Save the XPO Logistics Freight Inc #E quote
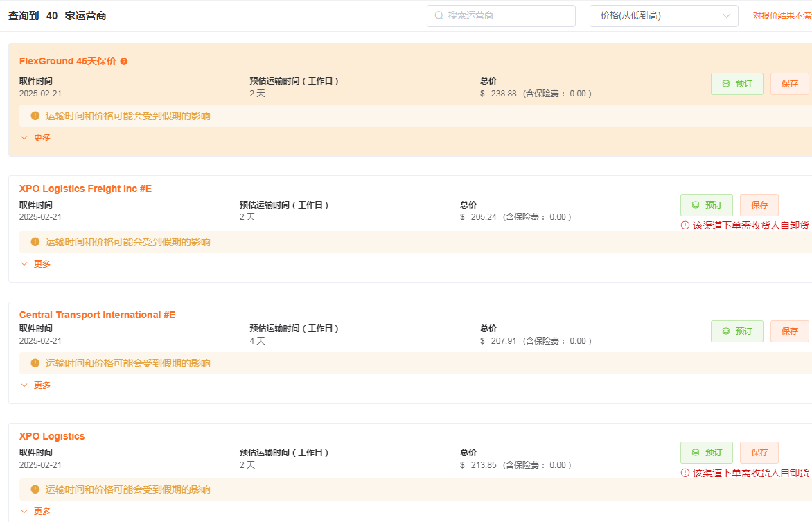This screenshot has width=812, height=522. [759, 205]
